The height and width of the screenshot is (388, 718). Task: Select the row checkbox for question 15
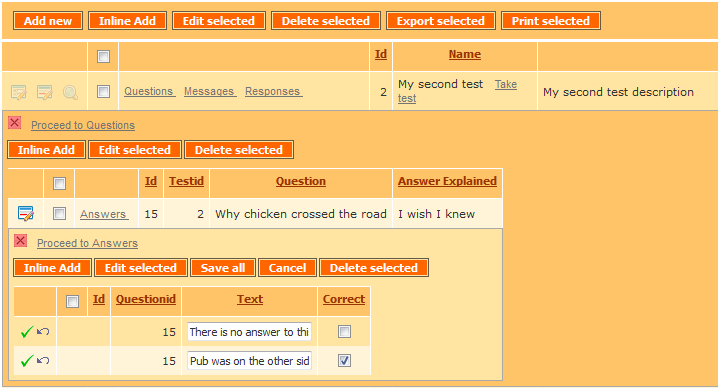59,213
